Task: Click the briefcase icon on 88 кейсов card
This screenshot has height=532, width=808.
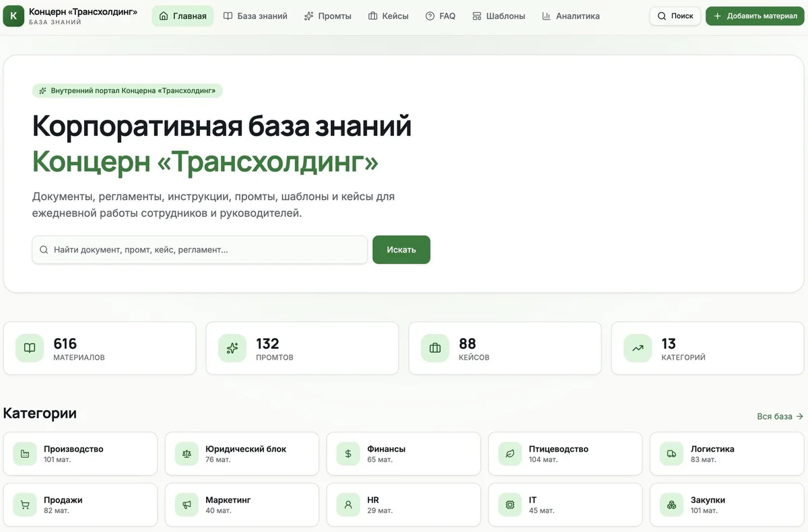Action: 435,348
